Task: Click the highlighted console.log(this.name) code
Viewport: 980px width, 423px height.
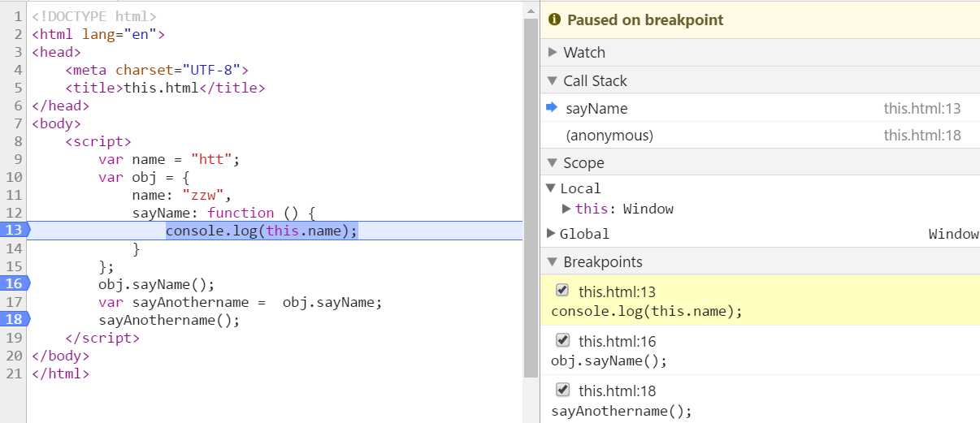Action: (x=262, y=231)
